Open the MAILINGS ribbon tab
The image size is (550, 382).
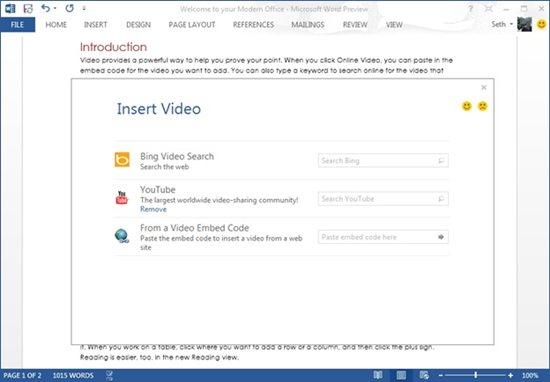[x=308, y=25]
